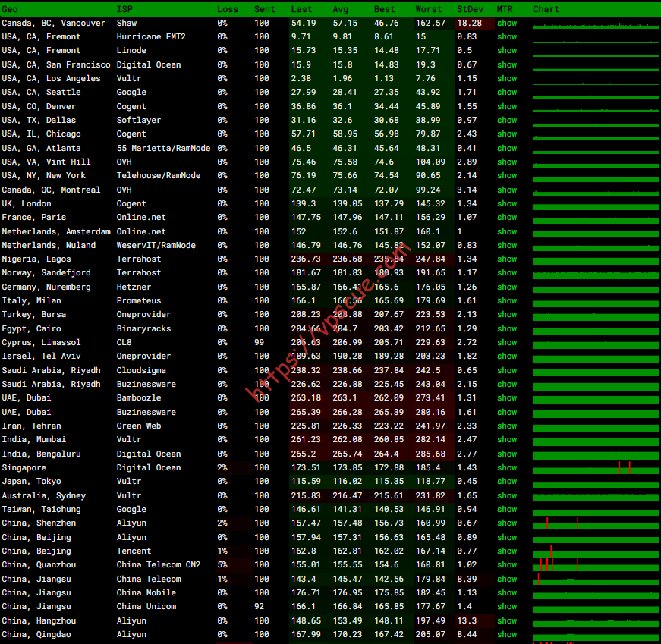661x644 pixels.
Task: Click show in the London Cogent row
Action: (507, 203)
